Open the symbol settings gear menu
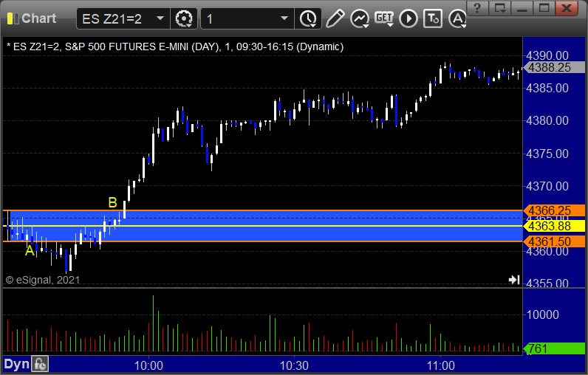 [x=184, y=18]
